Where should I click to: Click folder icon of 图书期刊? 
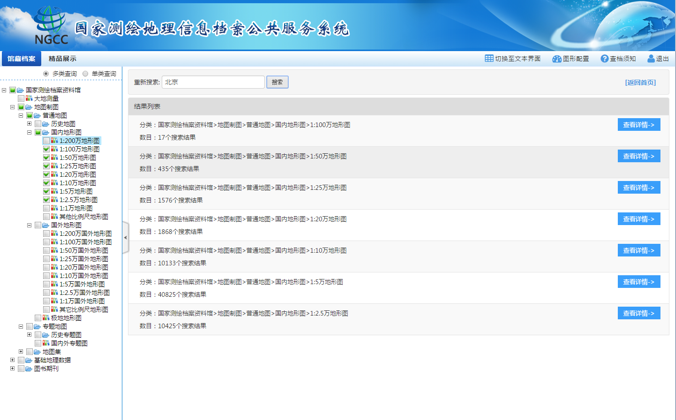point(29,369)
